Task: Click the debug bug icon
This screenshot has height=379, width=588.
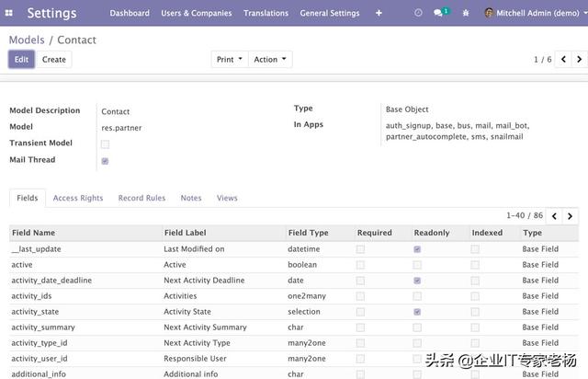Action: click(x=466, y=13)
